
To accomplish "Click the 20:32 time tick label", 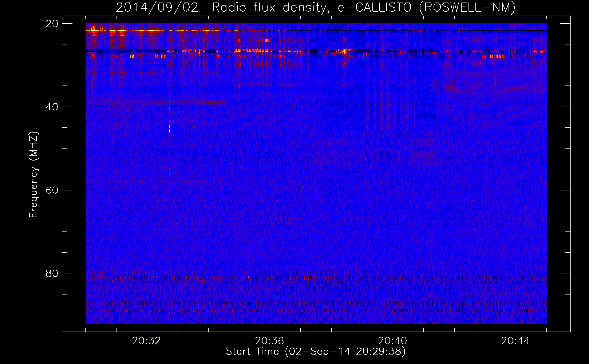I will pos(146,341).
